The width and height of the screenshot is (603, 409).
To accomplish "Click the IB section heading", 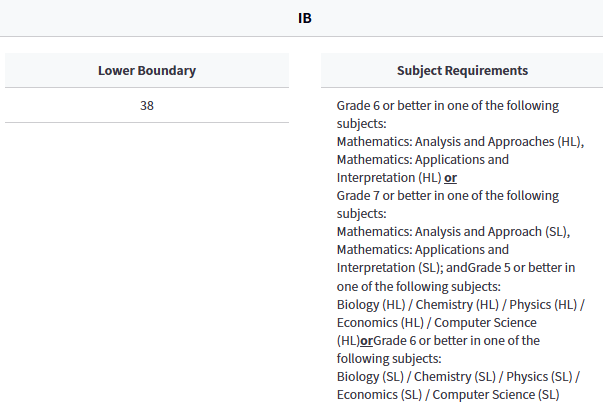I will coord(304,18).
